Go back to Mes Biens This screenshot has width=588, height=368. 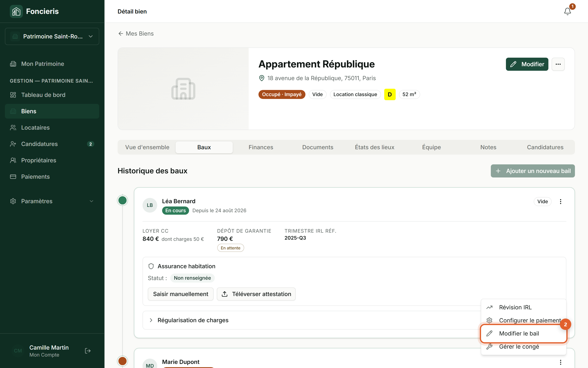(x=136, y=34)
